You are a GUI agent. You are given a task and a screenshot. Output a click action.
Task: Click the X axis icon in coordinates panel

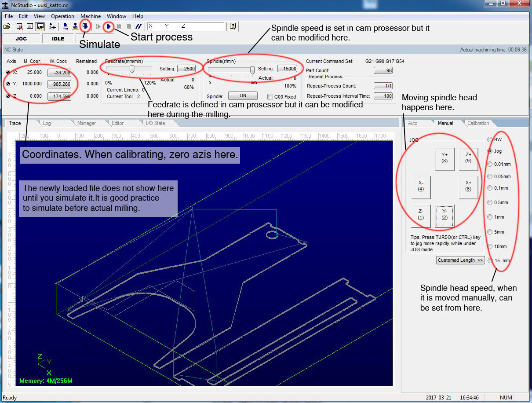tap(8, 72)
